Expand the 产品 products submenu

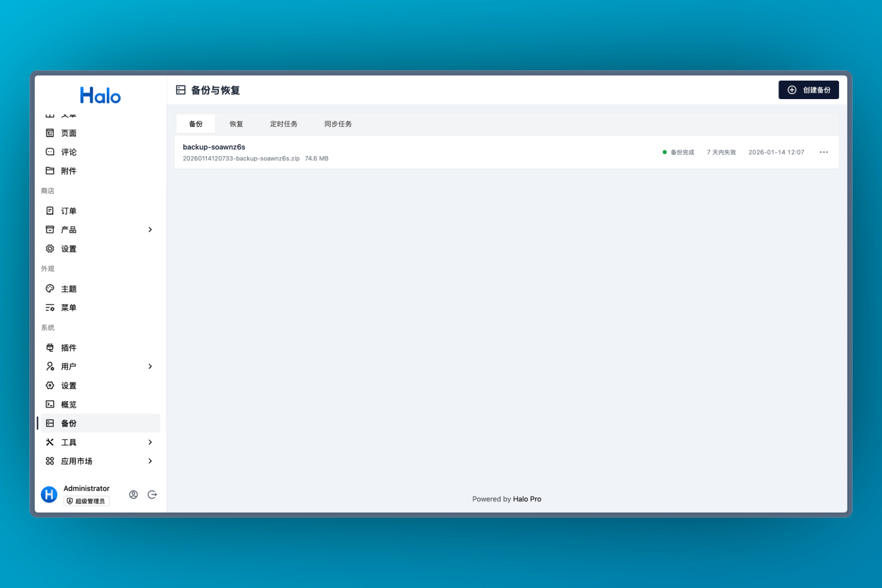coord(150,230)
